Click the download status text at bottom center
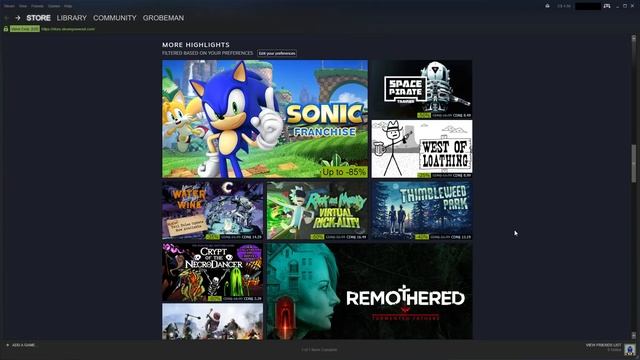The image size is (640, 360). (319, 350)
